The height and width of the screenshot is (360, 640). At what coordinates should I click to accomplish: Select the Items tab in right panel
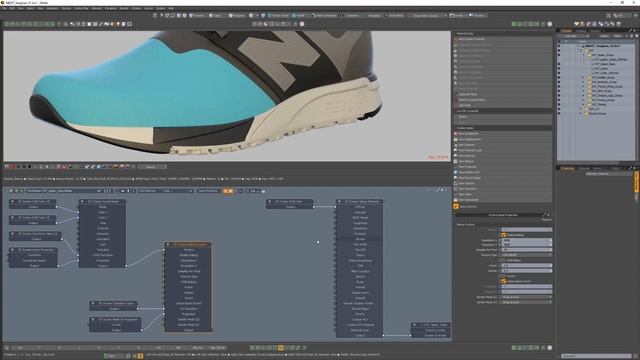coord(567,31)
